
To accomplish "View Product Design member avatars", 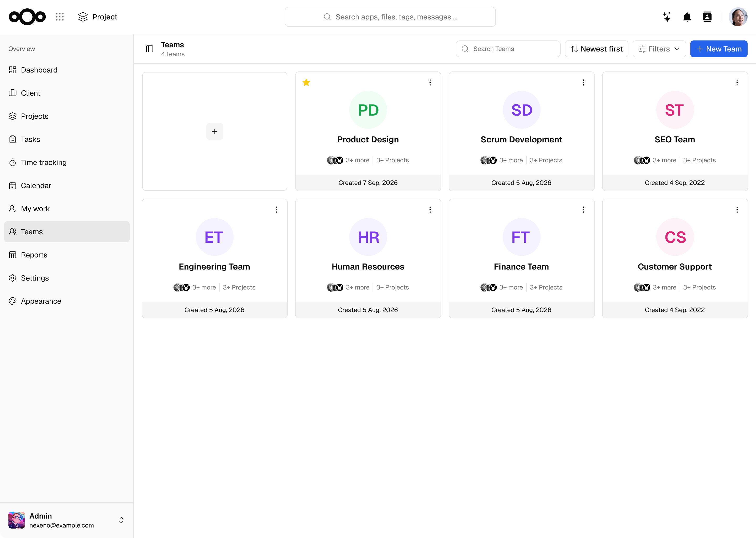I will [x=335, y=160].
